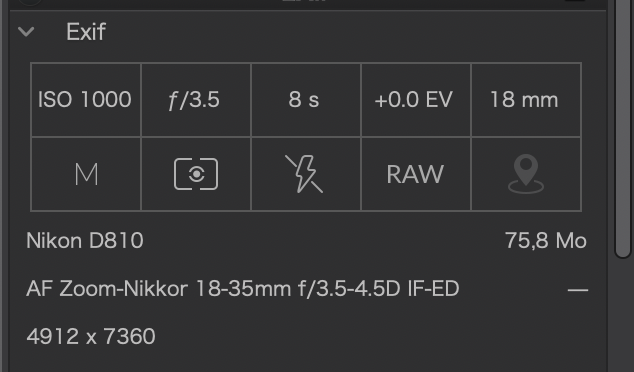
Task: Click the Nikon D810 camera name
Action: pyautogui.click(x=85, y=241)
